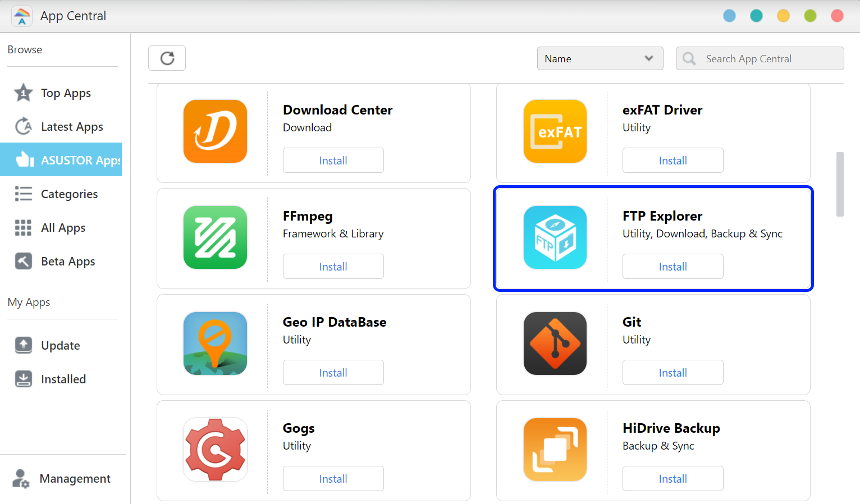
Task: Open the HiDrive Backup app icon
Action: (x=555, y=450)
